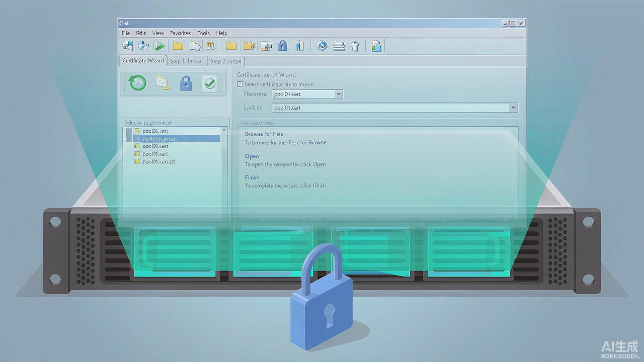Image resolution: width=644 pixels, height=362 pixels.
Task: Click the blue diamond arrows toolbar icon
Action: pyautogui.click(x=143, y=46)
